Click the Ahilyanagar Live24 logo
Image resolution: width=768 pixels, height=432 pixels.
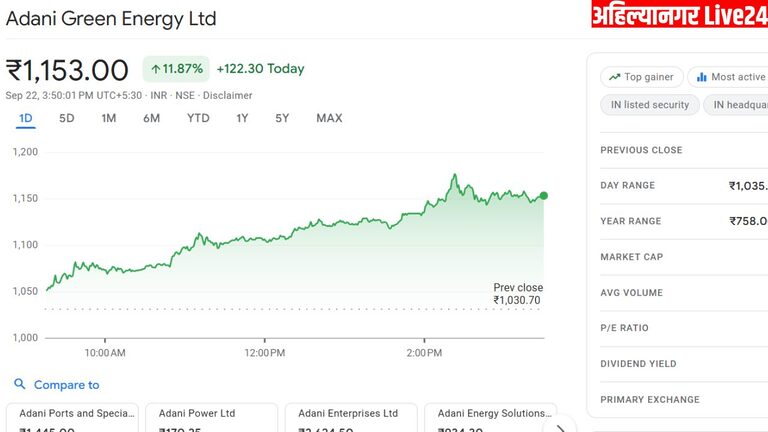point(679,15)
